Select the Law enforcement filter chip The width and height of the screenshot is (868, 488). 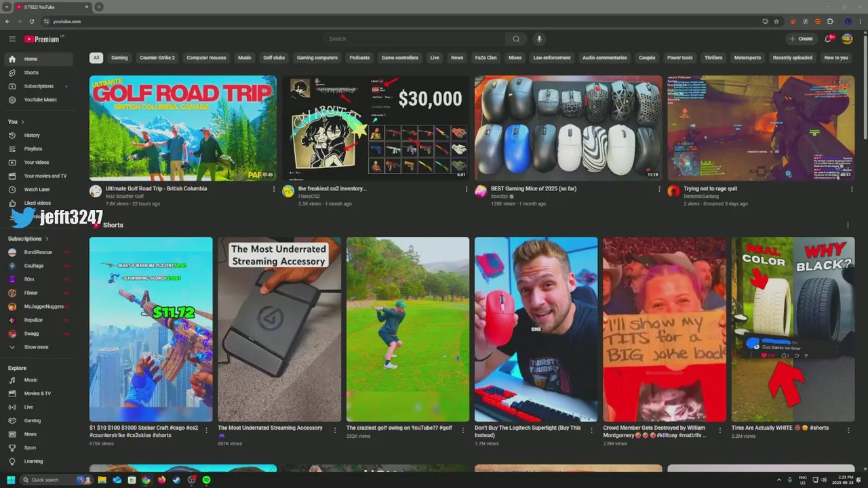click(x=552, y=58)
